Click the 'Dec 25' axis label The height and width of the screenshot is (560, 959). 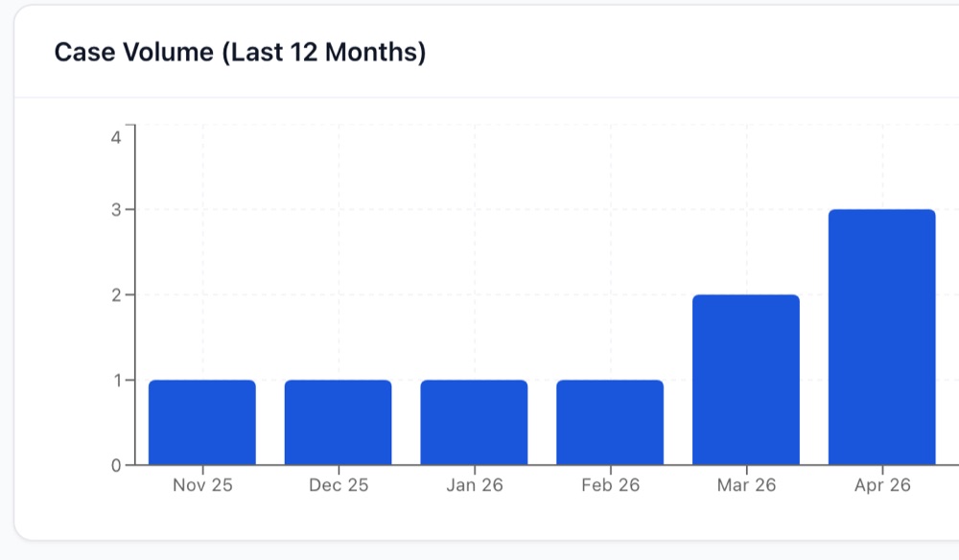click(339, 485)
